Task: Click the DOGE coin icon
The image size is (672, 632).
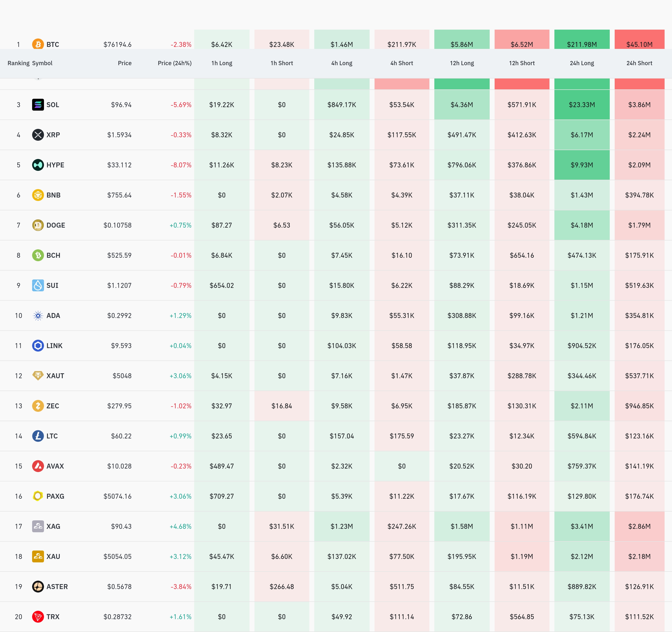Action: 38,225
